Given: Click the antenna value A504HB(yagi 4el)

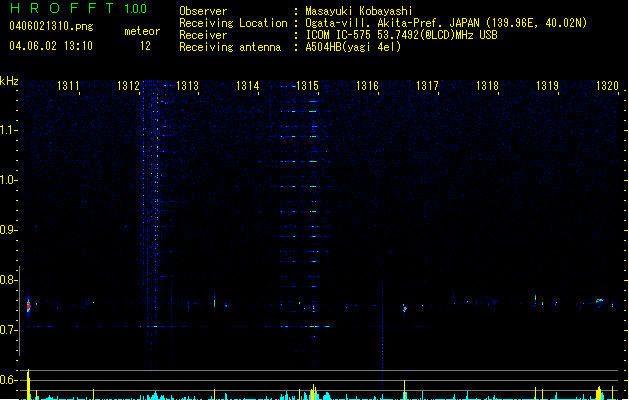Looking at the screenshot, I should point(353,47).
